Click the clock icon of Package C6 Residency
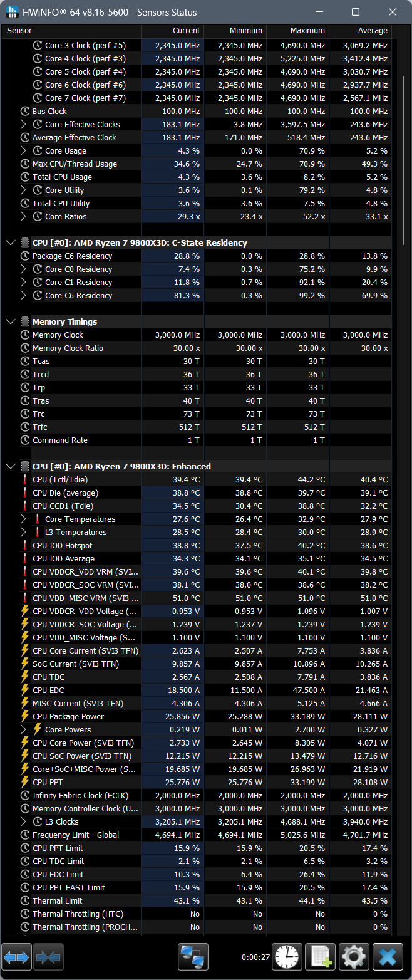The width and height of the screenshot is (412, 980). click(x=25, y=256)
